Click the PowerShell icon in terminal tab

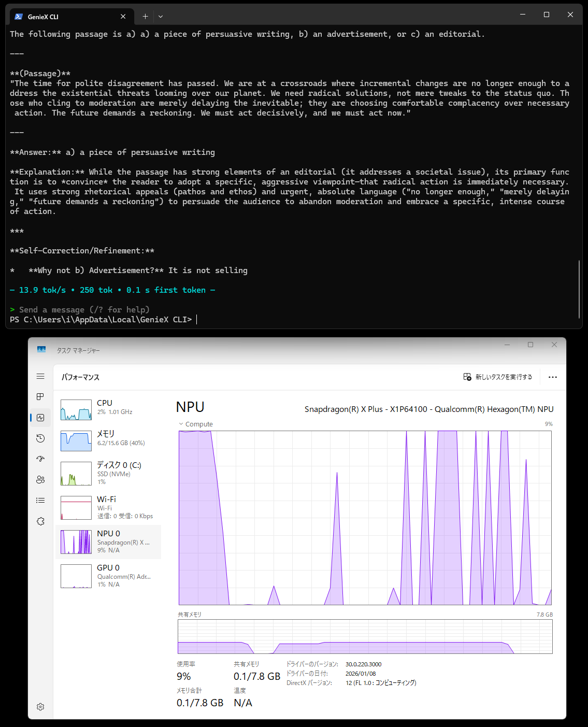click(19, 17)
